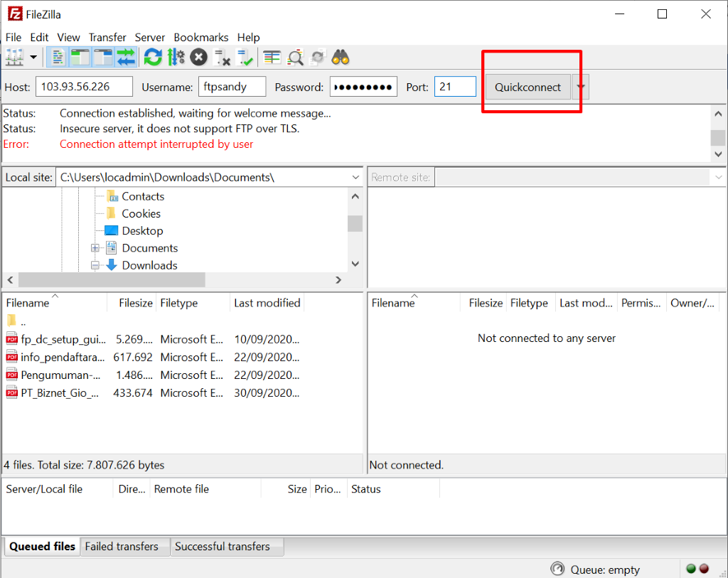
Task: Refresh the file and folder lists
Action: pyautogui.click(x=153, y=58)
